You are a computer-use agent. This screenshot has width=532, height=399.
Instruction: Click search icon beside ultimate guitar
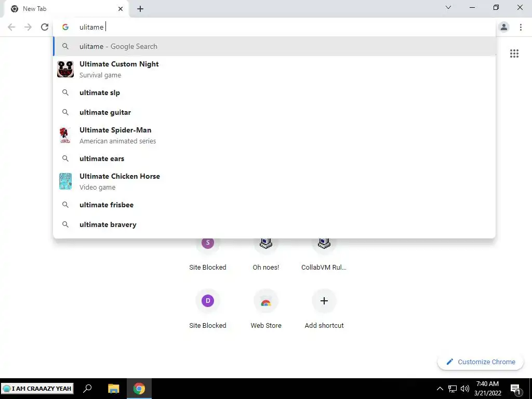click(x=65, y=112)
